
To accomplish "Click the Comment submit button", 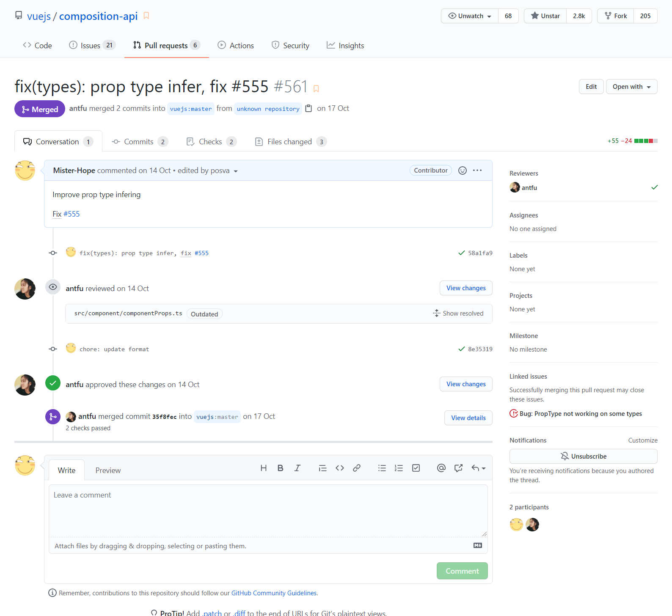I will coord(462,571).
